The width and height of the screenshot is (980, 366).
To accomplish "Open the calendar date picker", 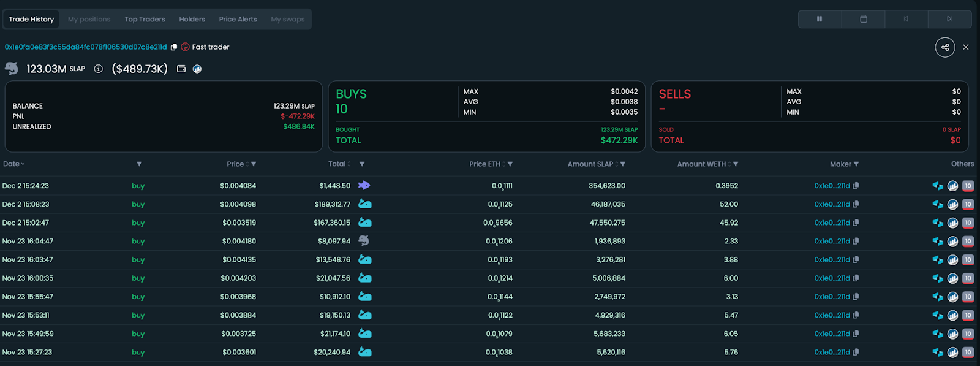I will (x=863, y=19).
